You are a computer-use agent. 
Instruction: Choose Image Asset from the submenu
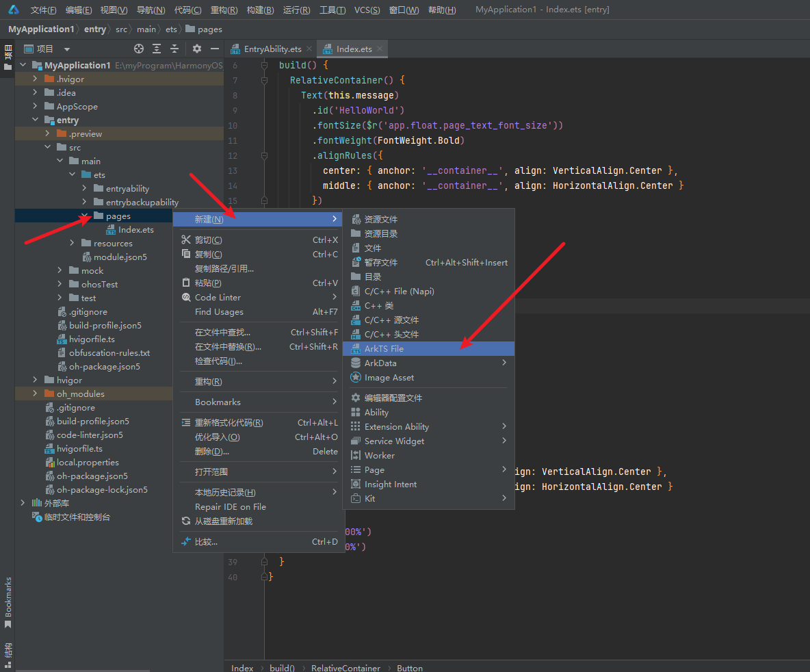pyautogui.click(x=389, y=377)
